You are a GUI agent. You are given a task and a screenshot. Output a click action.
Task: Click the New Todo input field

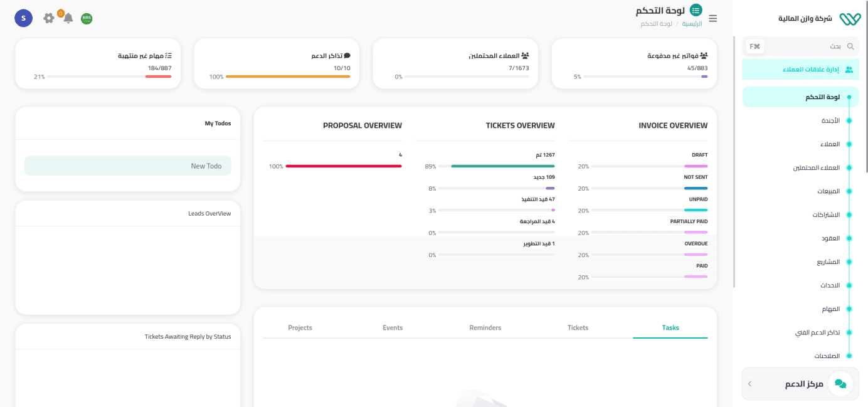click(128, 166)
